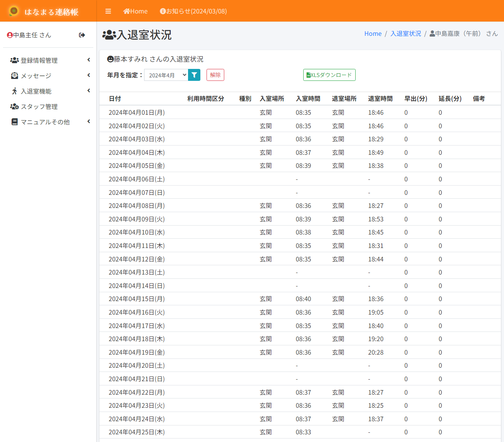
Task: Click the 退室時間 column header
Action: (381, 99)
